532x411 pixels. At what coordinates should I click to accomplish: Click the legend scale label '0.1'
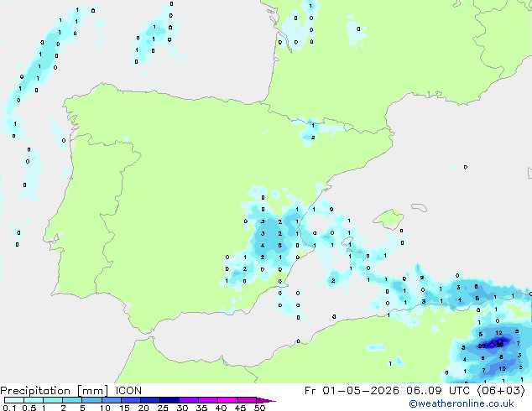click(x=9, y=408)
